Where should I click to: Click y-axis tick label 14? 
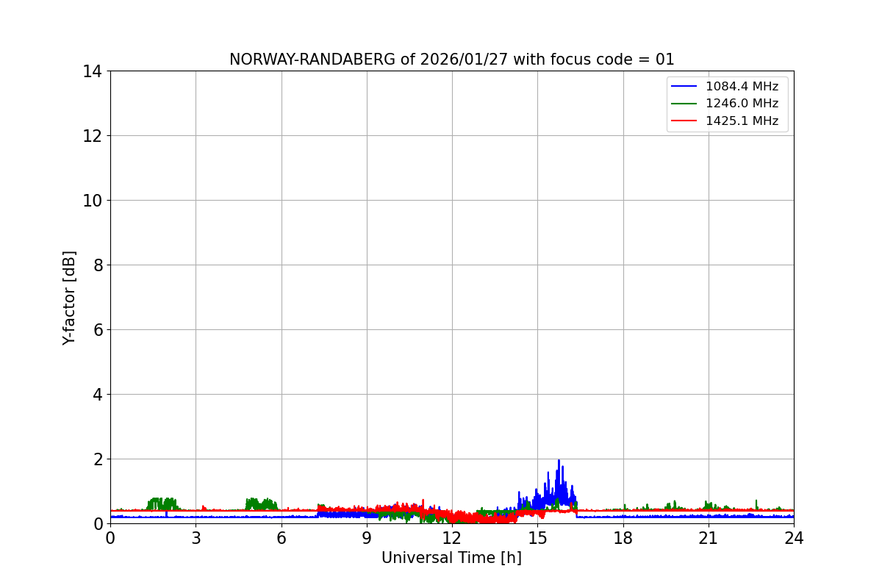(x=92, y=71)
